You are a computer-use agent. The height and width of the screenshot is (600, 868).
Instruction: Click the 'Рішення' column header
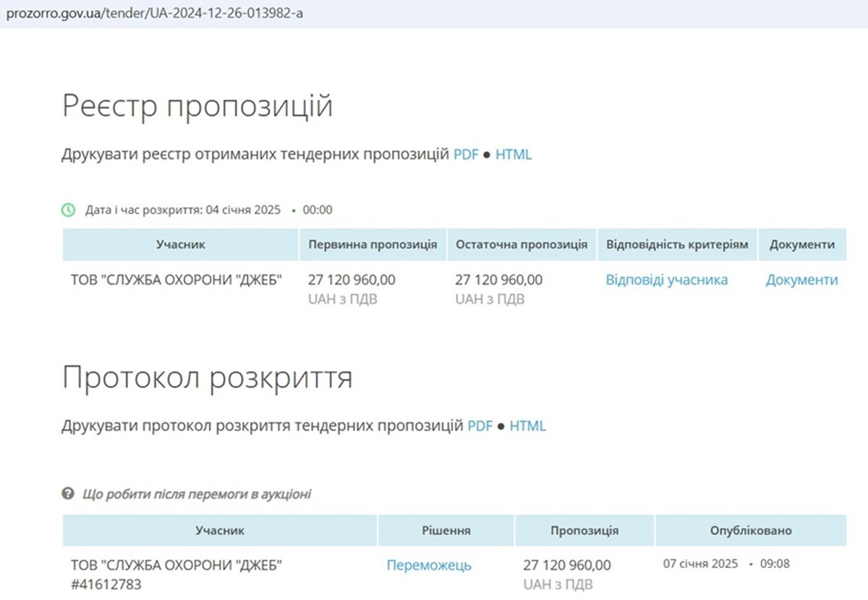click(446, 531)
